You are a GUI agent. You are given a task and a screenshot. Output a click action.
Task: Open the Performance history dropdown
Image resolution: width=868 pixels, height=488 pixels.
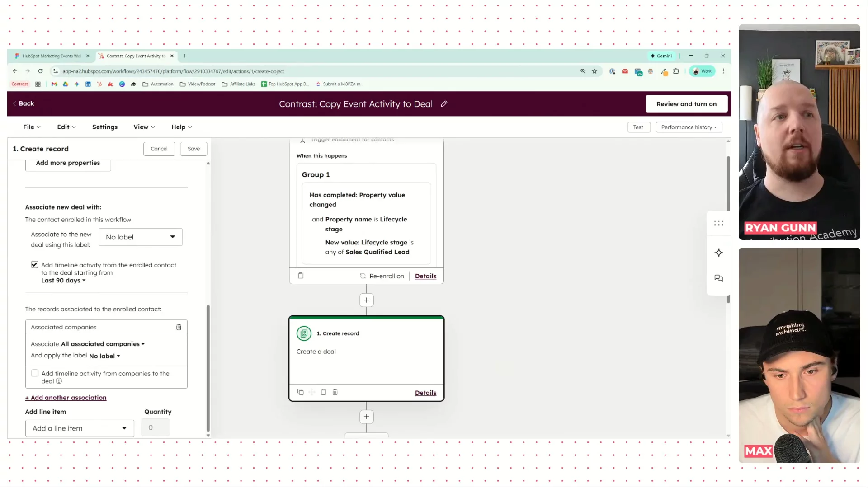click(689, 127)
